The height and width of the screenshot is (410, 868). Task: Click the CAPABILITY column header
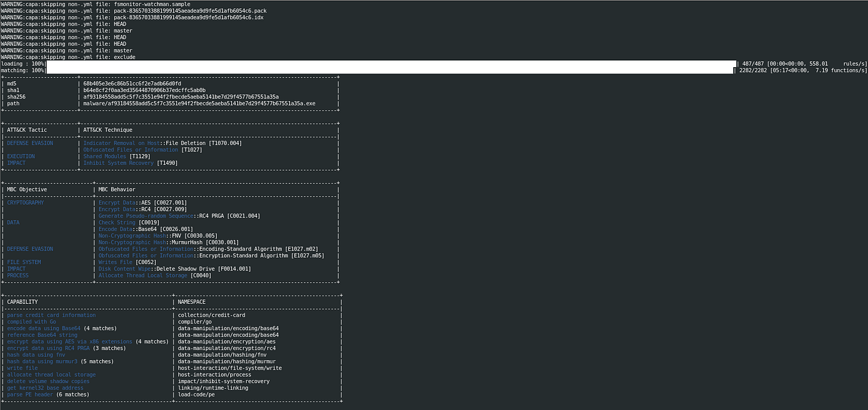[22, 302]
